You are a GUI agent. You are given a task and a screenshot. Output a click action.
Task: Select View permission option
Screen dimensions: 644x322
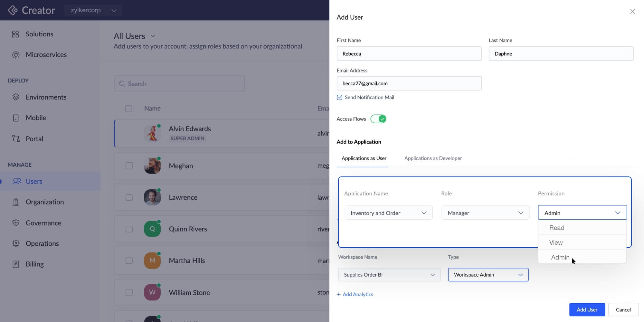556,242
